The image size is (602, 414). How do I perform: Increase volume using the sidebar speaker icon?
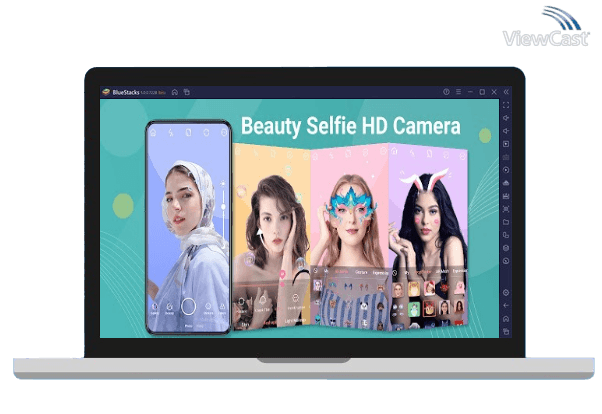[x=506, y=118]
